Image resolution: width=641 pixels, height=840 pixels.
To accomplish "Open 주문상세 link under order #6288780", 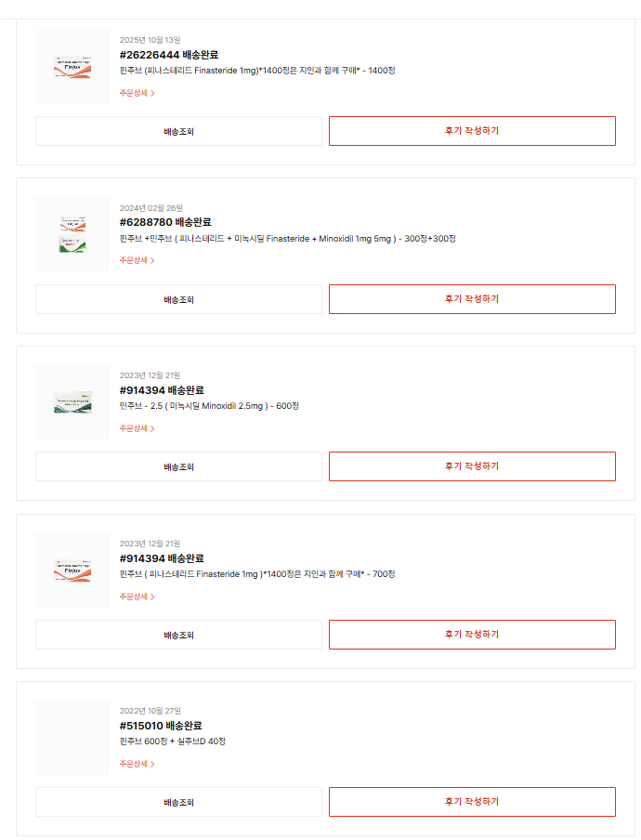I will pos(137,261).
